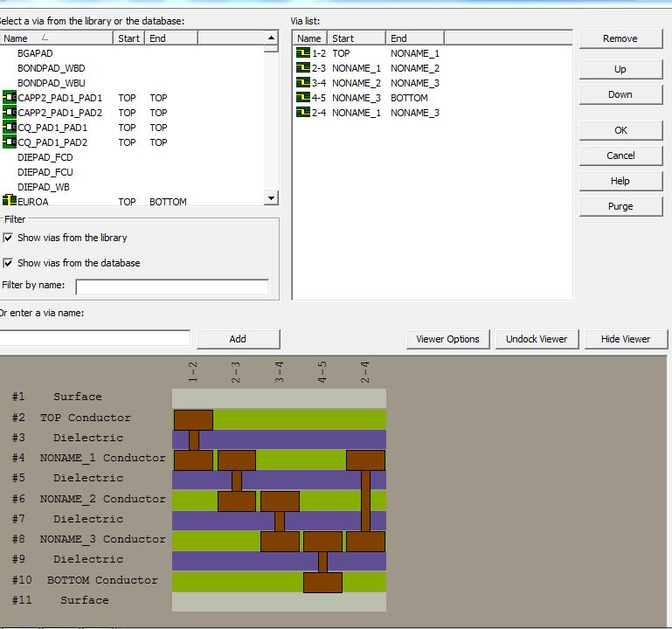The height and width of the screenshot is (629, 672).
Task: Open Viewer Options
Action: [447, 339]
